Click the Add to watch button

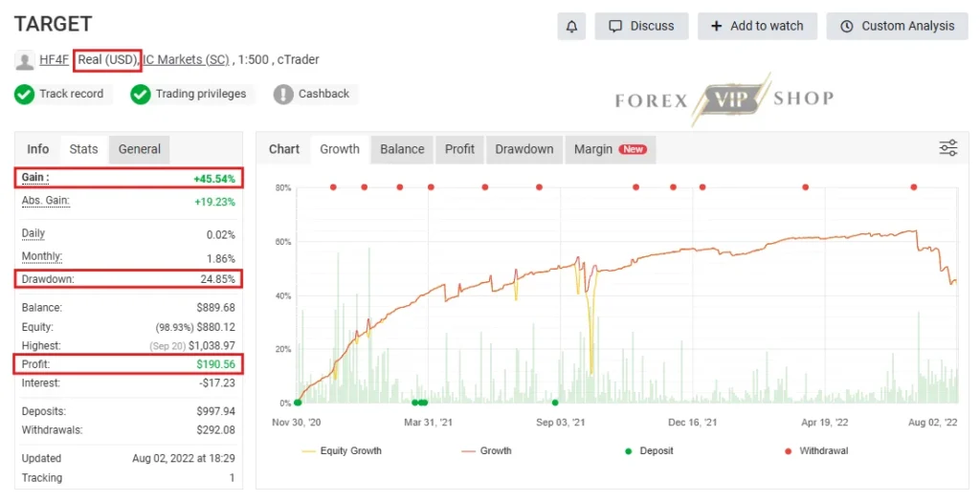pos(757,26)
